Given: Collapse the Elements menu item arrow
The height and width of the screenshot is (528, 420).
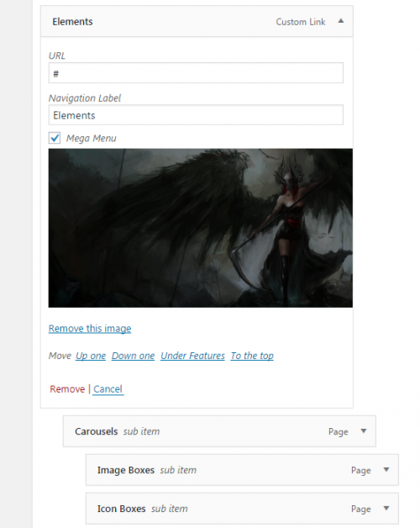Looking at the screenshot, I should coord(341,21).
